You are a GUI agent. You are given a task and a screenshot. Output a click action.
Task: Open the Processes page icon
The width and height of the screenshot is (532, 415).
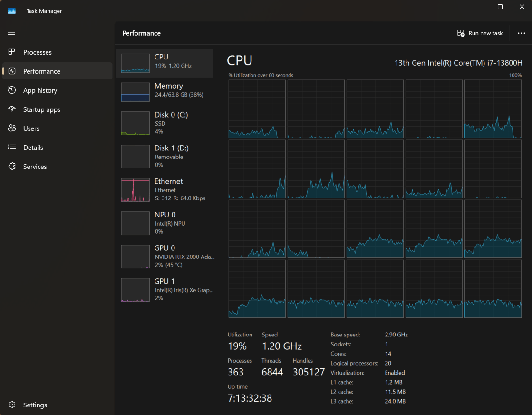coord(12,52)
